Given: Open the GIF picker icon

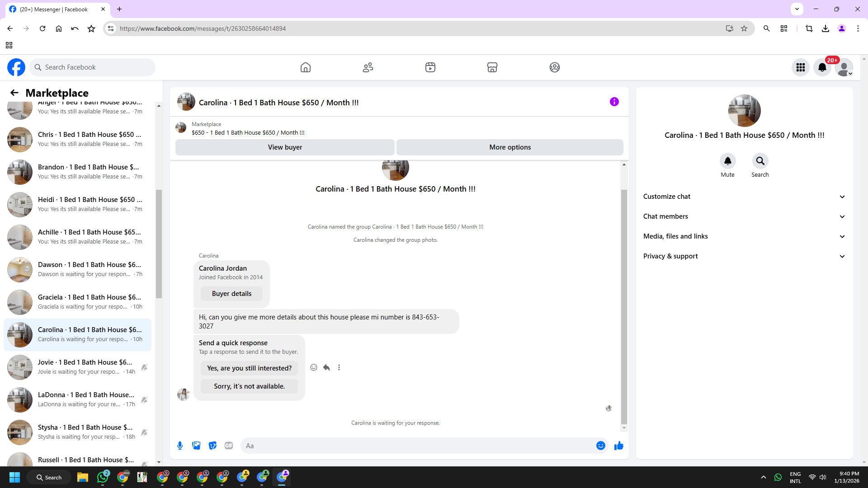Looking at the screenshot, I should point(229,446).
